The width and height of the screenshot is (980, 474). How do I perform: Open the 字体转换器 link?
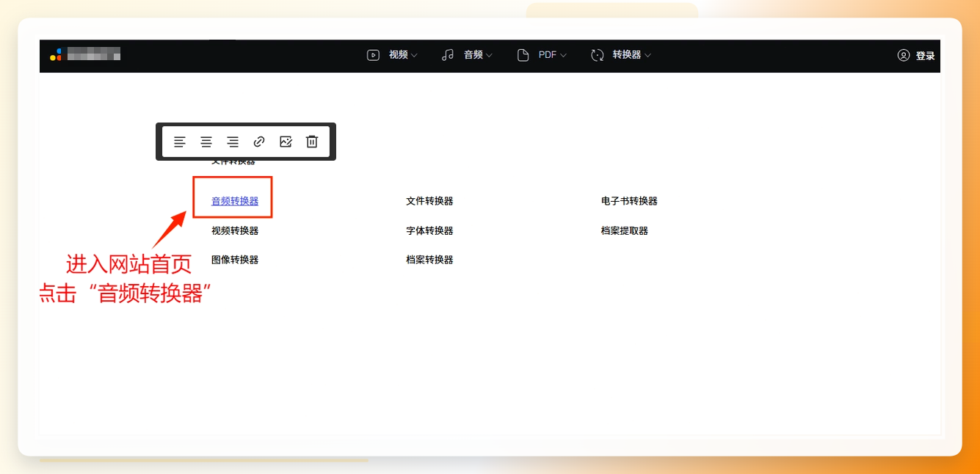pos(429,230)
